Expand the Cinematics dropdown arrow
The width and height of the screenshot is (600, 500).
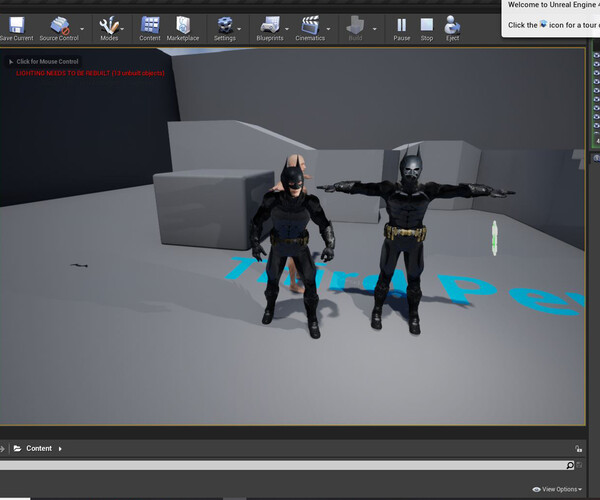click(328, 29)
